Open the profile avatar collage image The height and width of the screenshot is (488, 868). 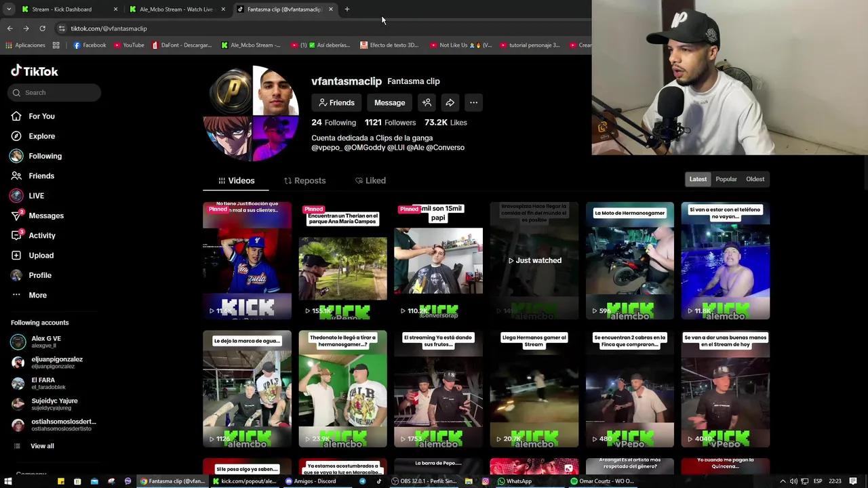252,113
